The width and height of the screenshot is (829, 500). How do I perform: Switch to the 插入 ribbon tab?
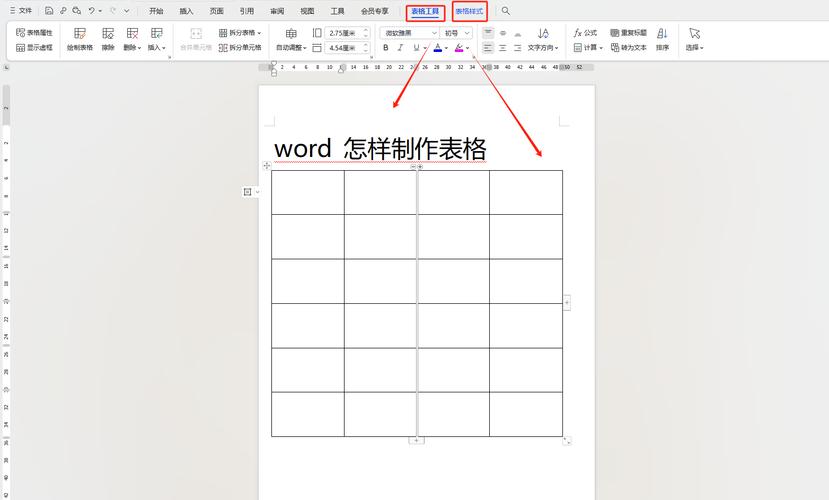[x=186, y=11]
